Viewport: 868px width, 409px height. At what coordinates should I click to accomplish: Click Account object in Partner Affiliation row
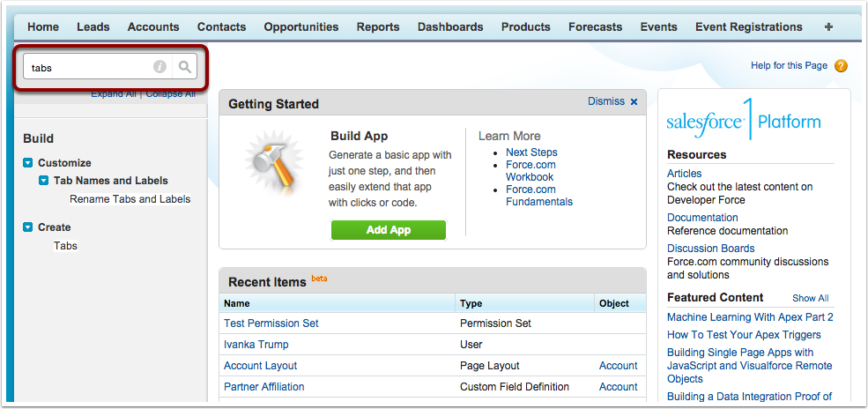click(x=619, y=387)
